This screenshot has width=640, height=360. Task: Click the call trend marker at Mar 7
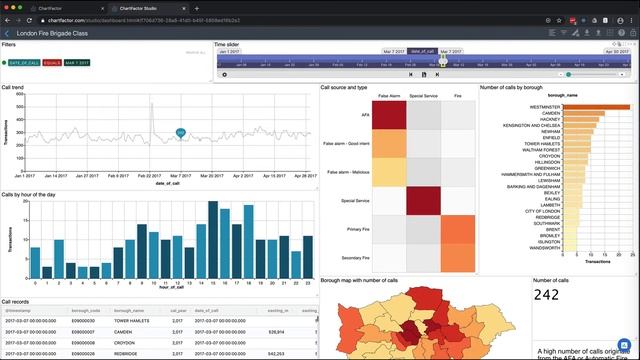pyautogui.click(x=180, y=133)
